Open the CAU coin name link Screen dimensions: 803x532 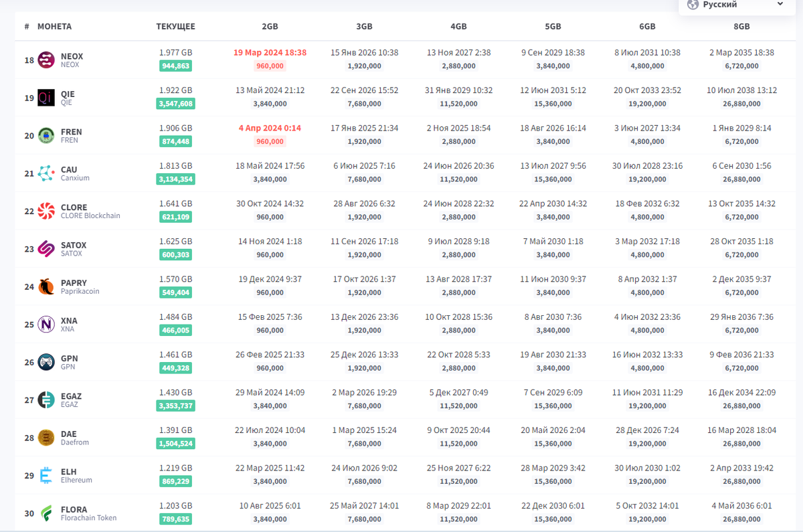pos(69,170)
